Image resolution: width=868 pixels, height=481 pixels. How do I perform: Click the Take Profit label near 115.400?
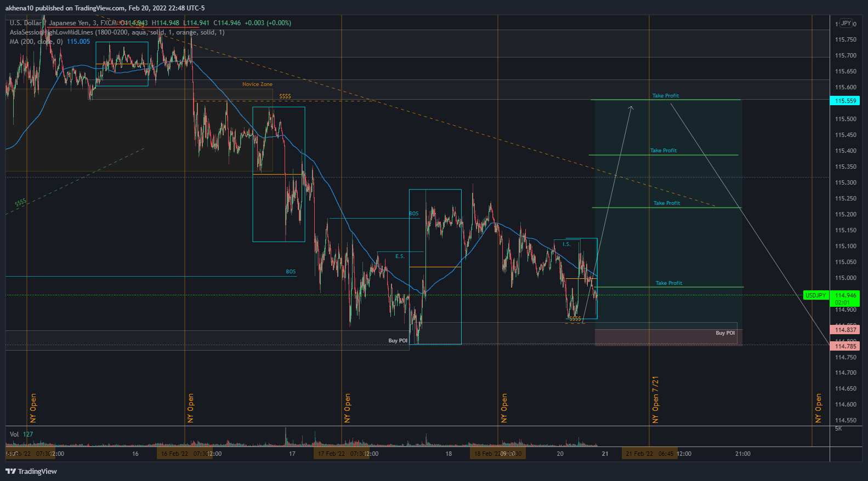click(663, 151)
